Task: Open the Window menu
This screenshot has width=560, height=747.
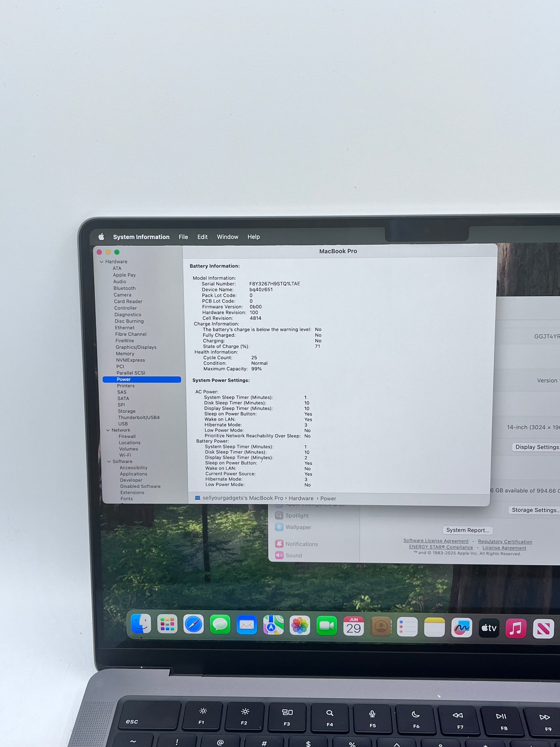Action: (x=227, y=237)
